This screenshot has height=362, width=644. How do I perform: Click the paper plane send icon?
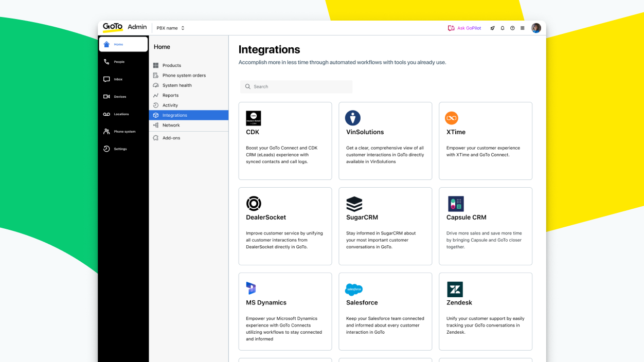point(492,28)
